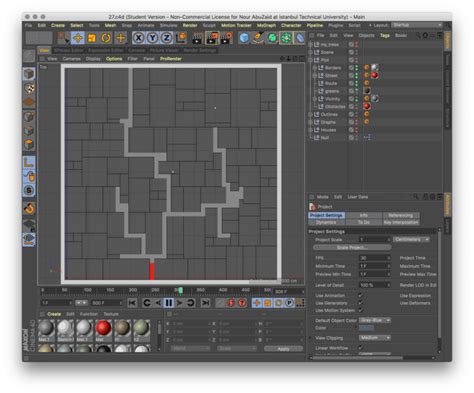The height and width of the screenshot is (393, 474).
Task: Click the Autokeying icon
Action: tap(231, 303)
